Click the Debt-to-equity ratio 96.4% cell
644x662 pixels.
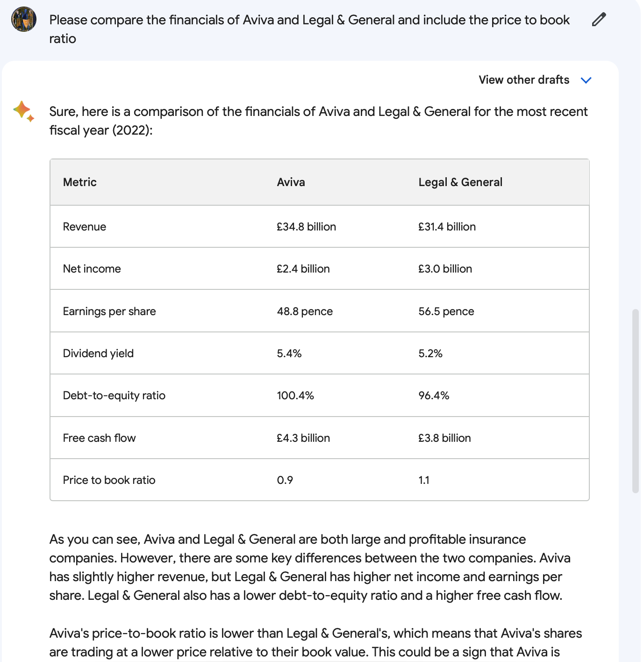point(434,396)
